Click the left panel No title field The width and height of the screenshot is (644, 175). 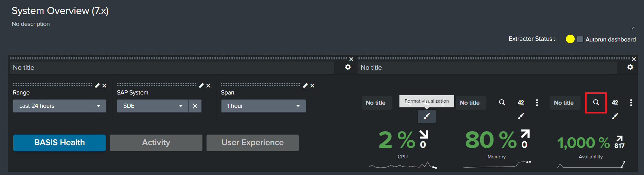click(x=172, y=68)
